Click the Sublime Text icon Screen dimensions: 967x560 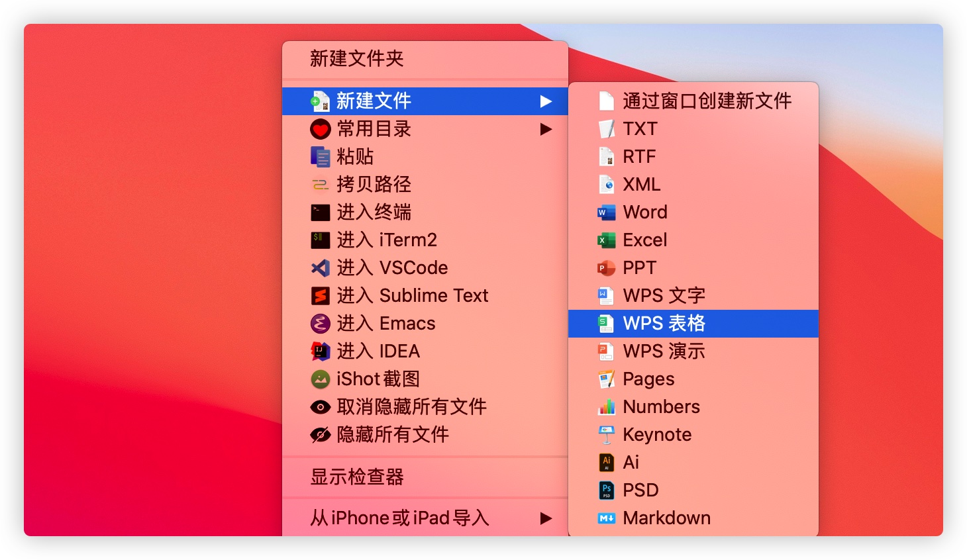[320, 295]
